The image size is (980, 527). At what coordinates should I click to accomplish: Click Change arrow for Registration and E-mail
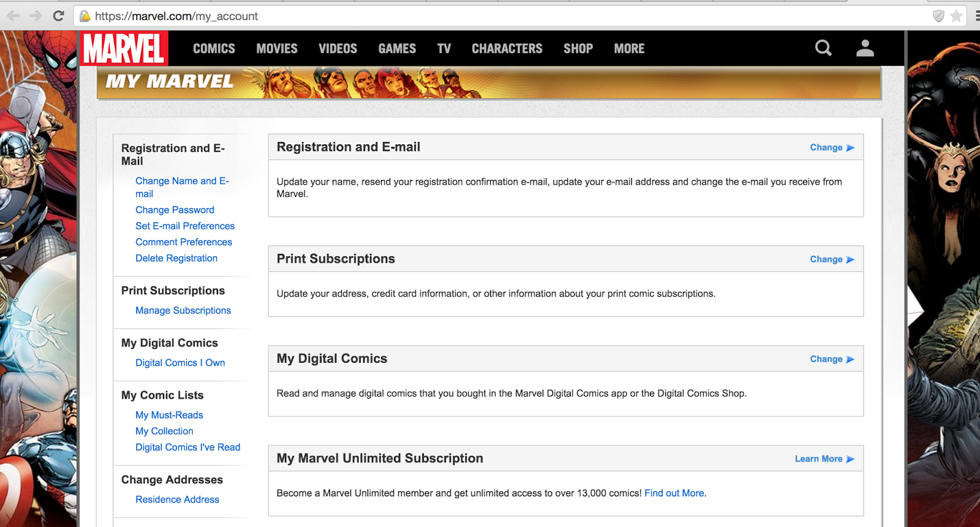(x=832, y=148)
